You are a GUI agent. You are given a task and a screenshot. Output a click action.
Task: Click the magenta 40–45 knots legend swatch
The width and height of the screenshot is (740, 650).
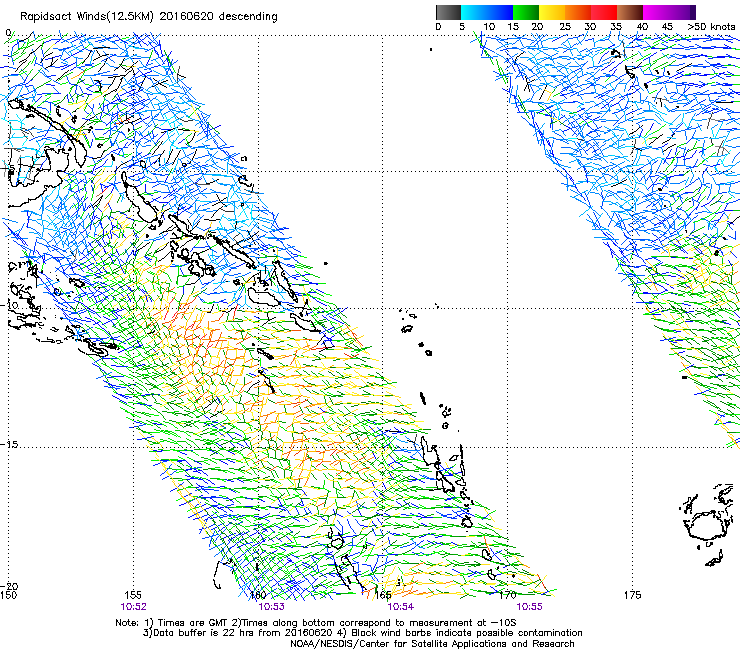tap(656, 12)
